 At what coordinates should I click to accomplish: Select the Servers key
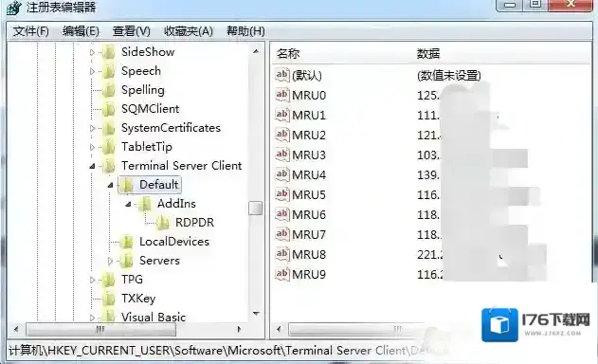159,261
